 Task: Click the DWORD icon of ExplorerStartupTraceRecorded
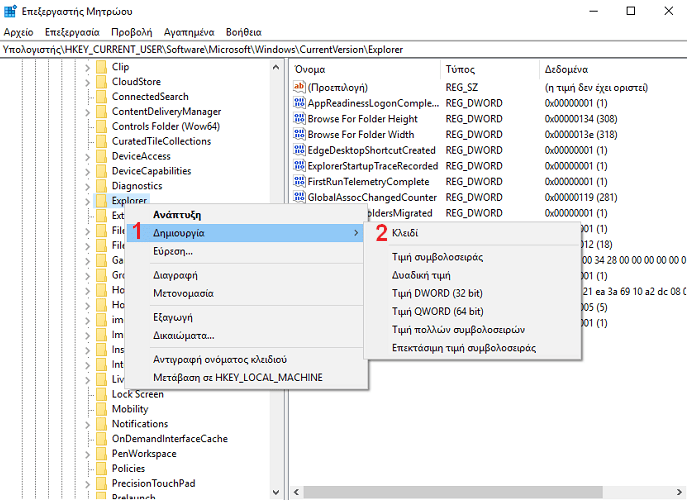(x=299, y=166)
